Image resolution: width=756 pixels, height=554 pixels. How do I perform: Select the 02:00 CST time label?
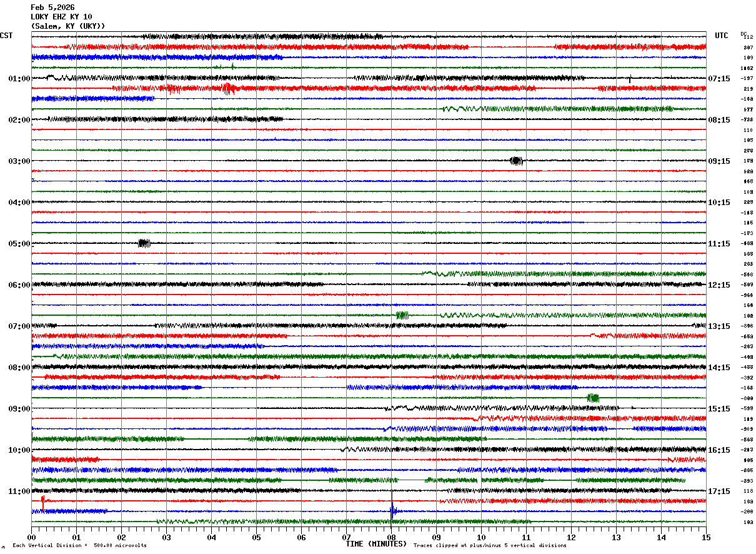pos(19,120)
